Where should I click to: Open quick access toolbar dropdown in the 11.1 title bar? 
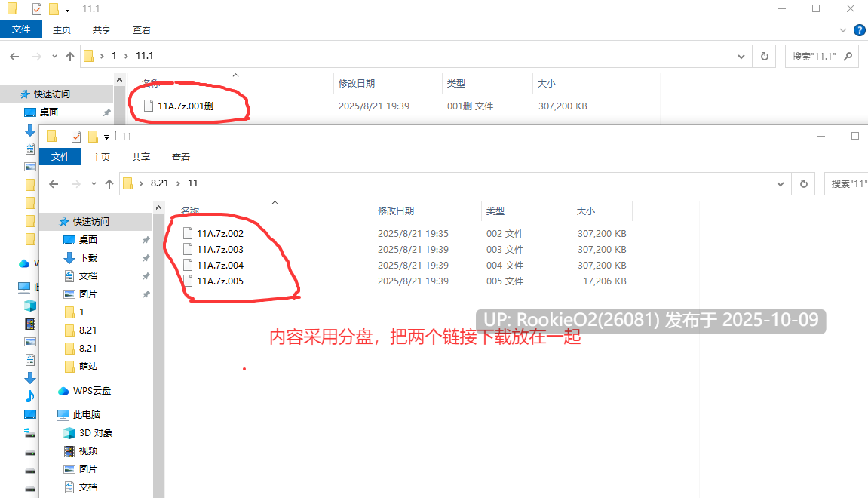click(68, 9)
